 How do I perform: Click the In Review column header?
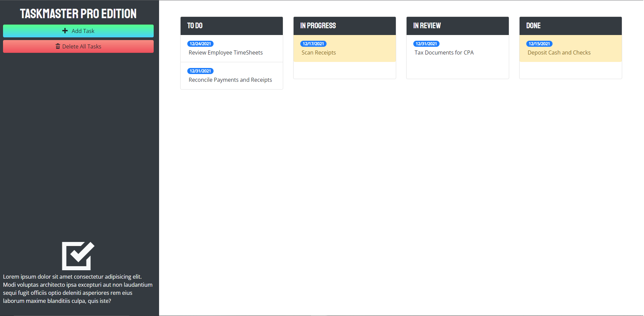(x=427, y=26)
